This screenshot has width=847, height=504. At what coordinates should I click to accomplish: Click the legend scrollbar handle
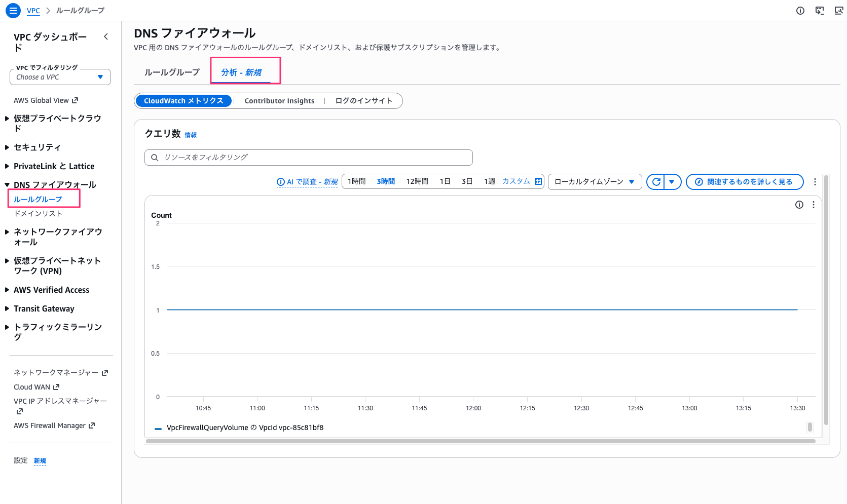810,427
